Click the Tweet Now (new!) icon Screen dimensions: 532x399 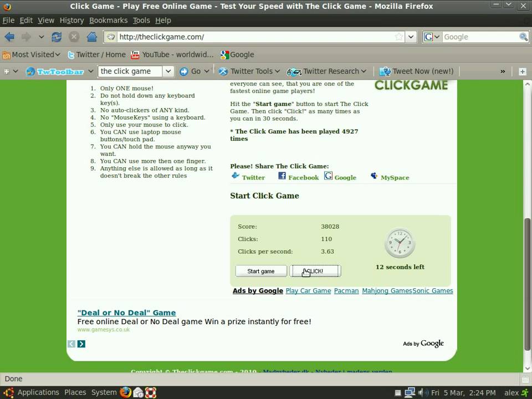pos(385,71)
